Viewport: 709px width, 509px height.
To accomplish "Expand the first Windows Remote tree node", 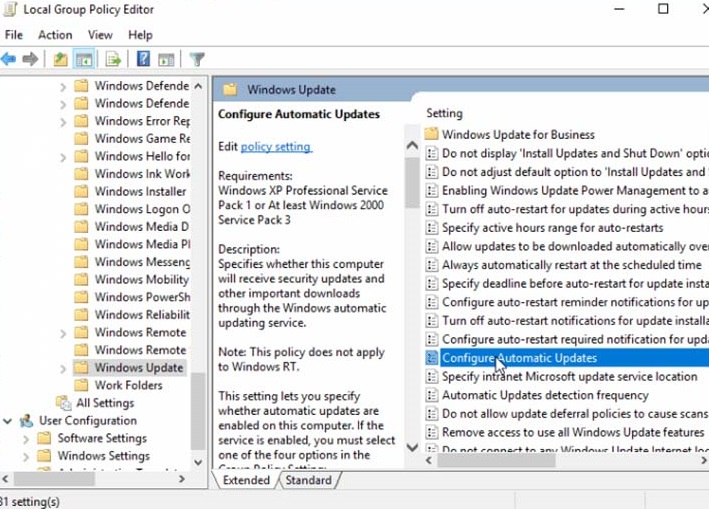I will pyautogui.click(x=63, y=334).
